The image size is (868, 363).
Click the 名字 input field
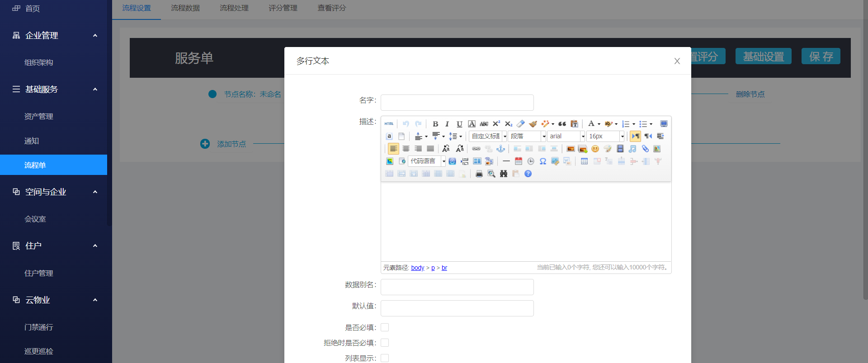point(457,103)
